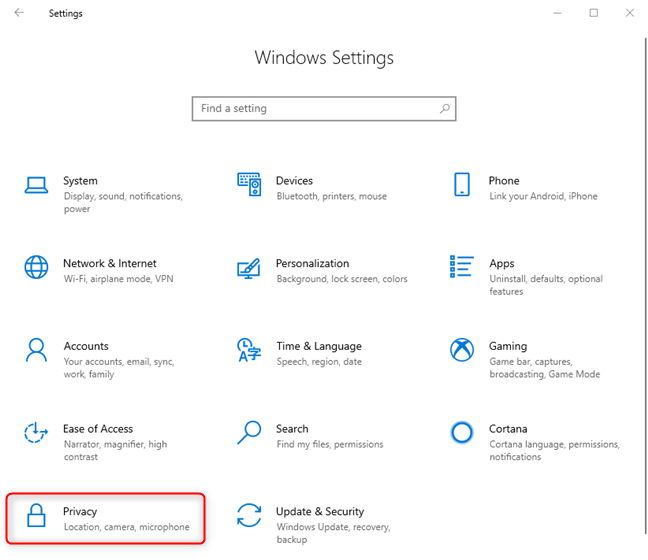The image size is (648, 560).
Task: Select Update & Security title
Action: 320,512
